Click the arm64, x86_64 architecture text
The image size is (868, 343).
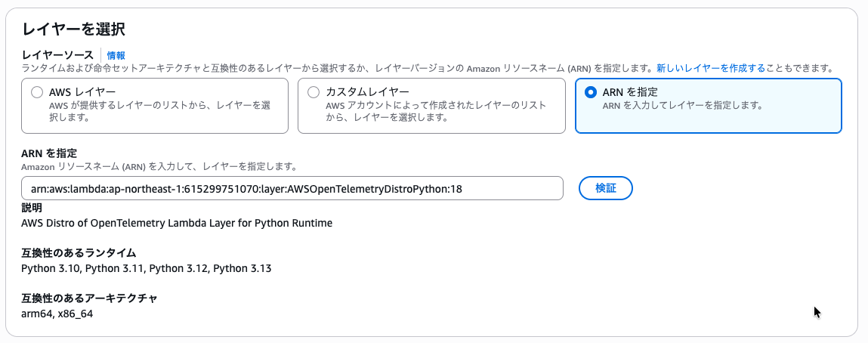point(57,314)
